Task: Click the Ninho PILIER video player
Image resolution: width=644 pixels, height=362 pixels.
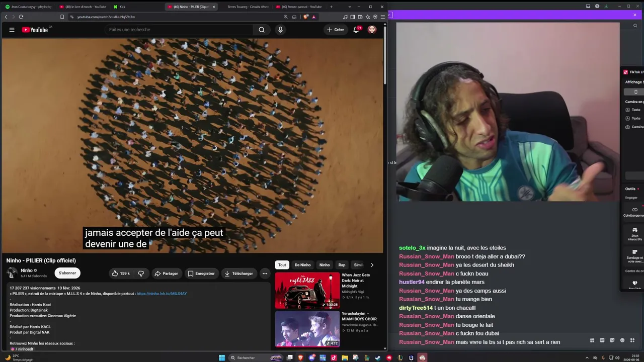Action: point(193,145)
